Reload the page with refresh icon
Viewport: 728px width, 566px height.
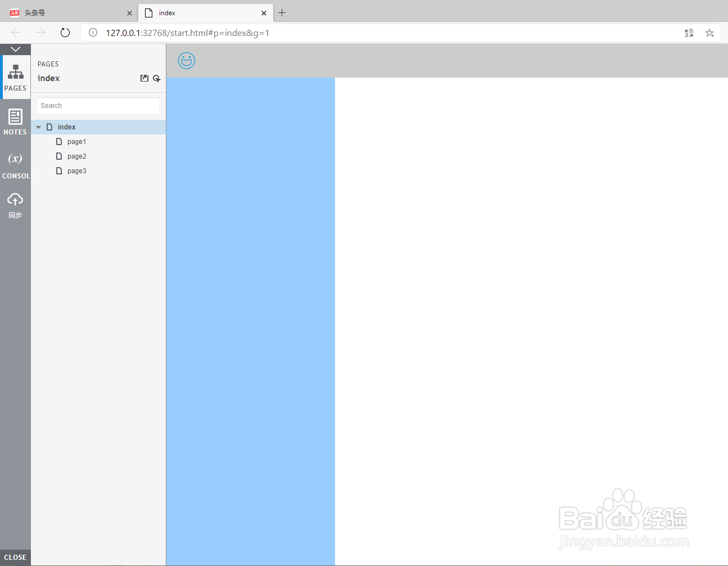pos(65,33)
